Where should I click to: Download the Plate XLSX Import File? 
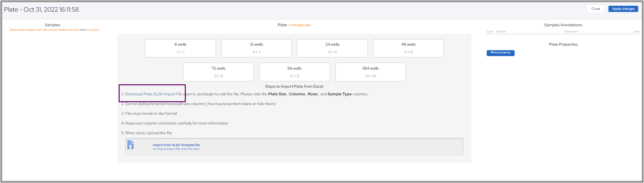pos(153,94)
